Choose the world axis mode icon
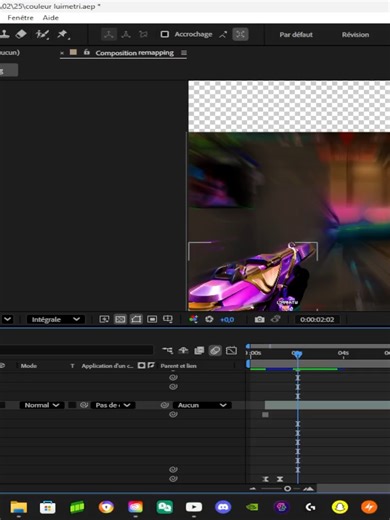This screenshot has width=390, height=520. coord(126,34)
